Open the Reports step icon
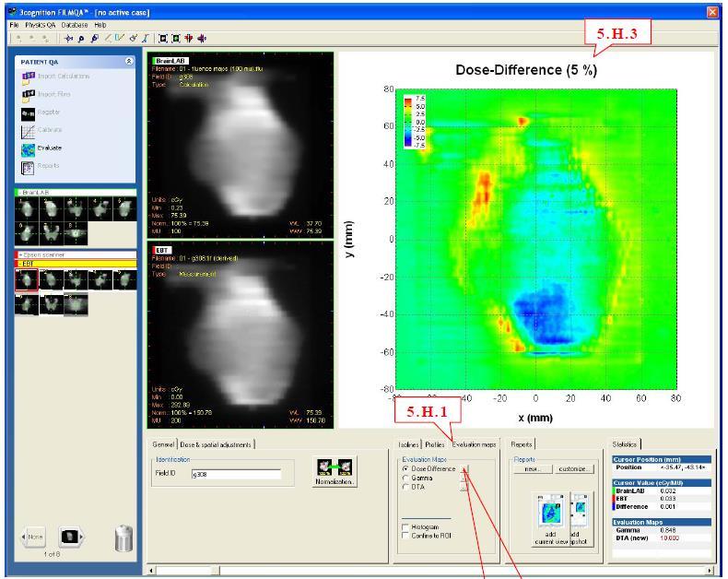The width and height of the screenshot is (728, 579). (28, 167)
